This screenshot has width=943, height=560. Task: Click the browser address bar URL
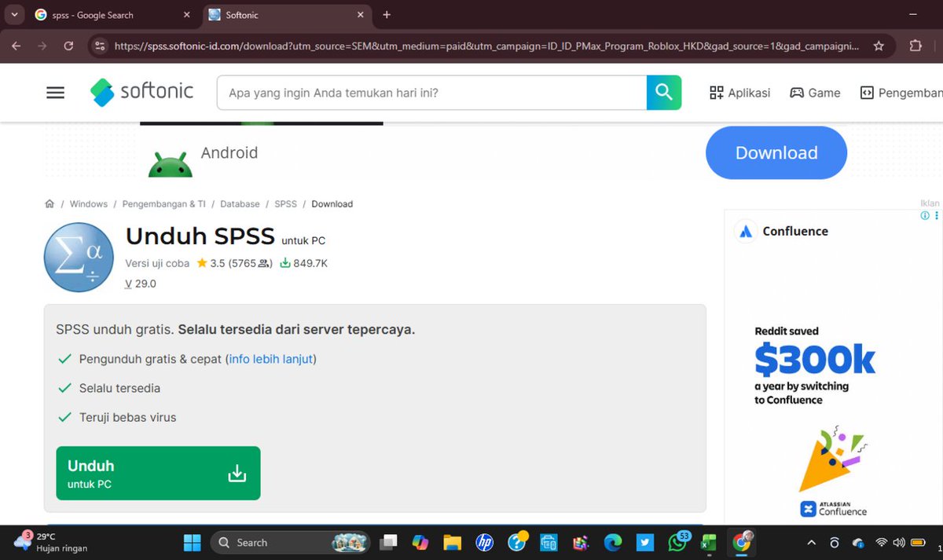pyautogui.click(x=486, y=46)
